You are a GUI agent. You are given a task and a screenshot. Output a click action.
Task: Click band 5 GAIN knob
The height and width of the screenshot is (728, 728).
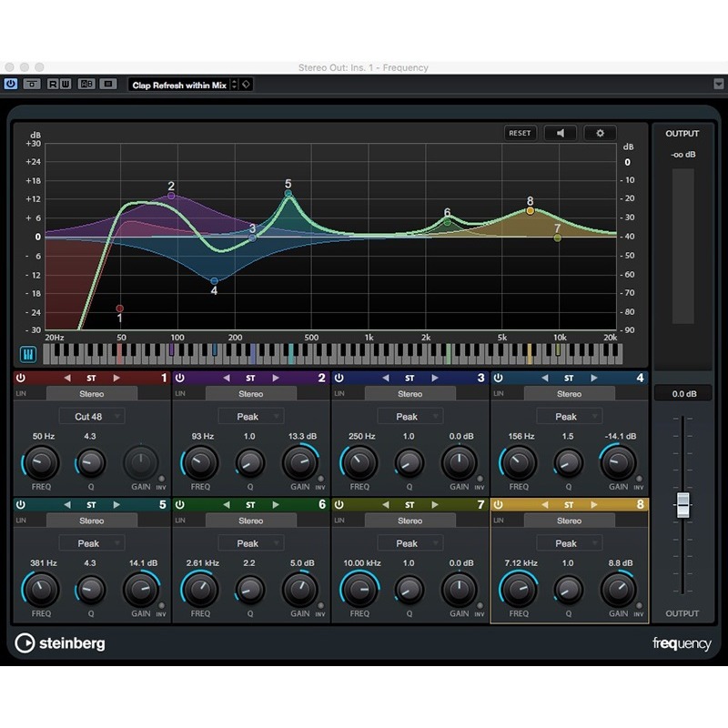(x=141, y=589)
